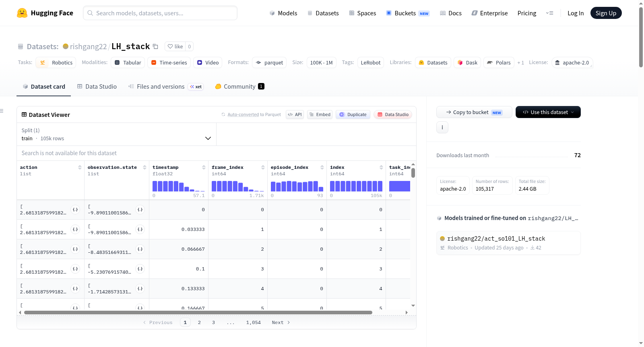Switch to the Dataset card tab

(x=43, y=87)
